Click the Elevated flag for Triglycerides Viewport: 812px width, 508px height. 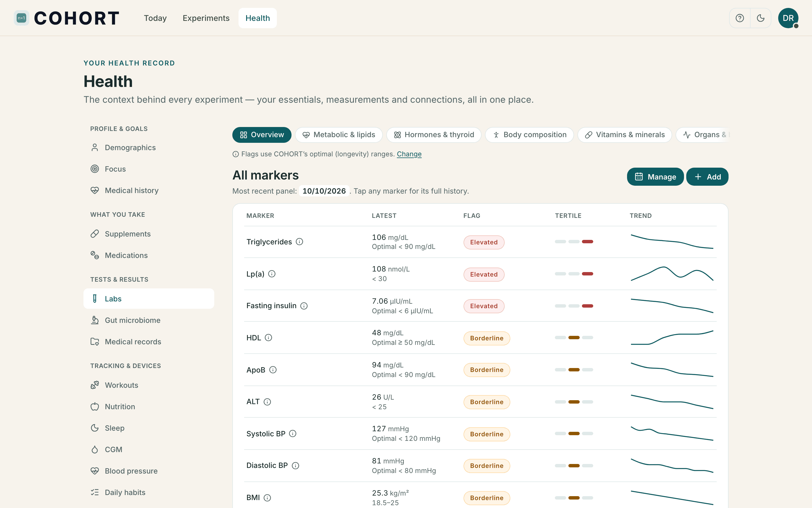click(x=484, y=242)
